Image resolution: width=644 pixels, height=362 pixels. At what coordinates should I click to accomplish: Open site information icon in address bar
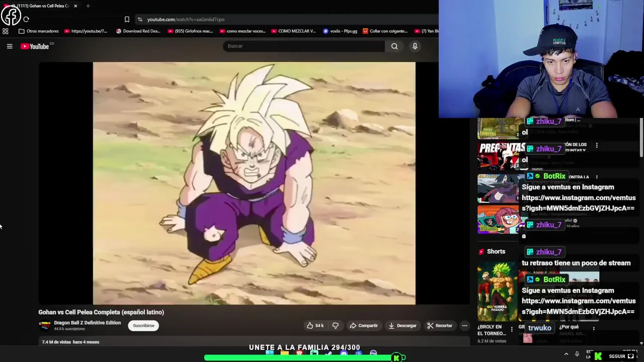pos(140,19)
